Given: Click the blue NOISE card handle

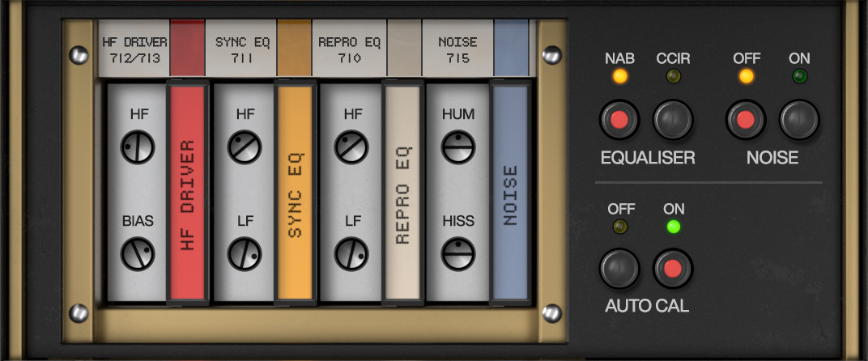Looking at the screenshot, I should pos(510,193).
